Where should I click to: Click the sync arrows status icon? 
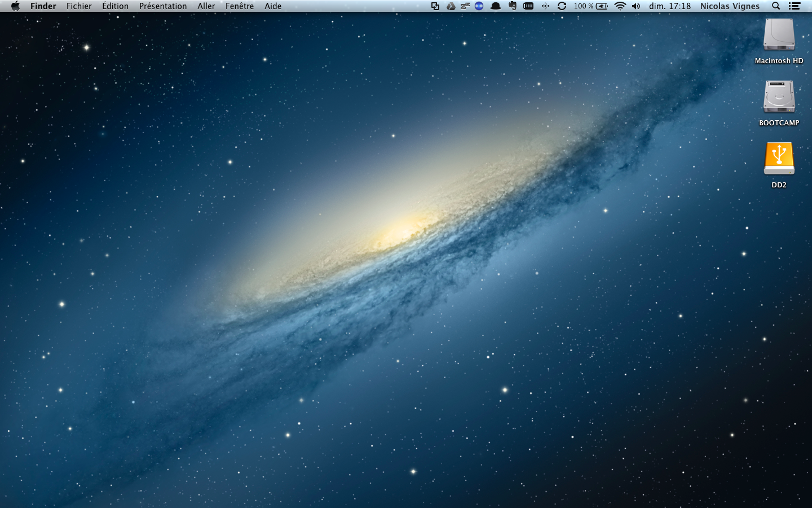pos(562,6)
